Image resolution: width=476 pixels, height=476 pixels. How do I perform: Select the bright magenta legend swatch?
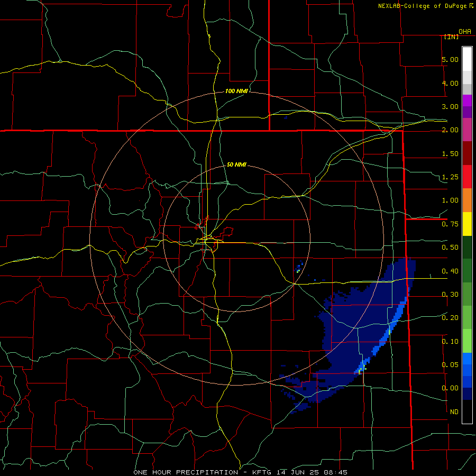467,100
